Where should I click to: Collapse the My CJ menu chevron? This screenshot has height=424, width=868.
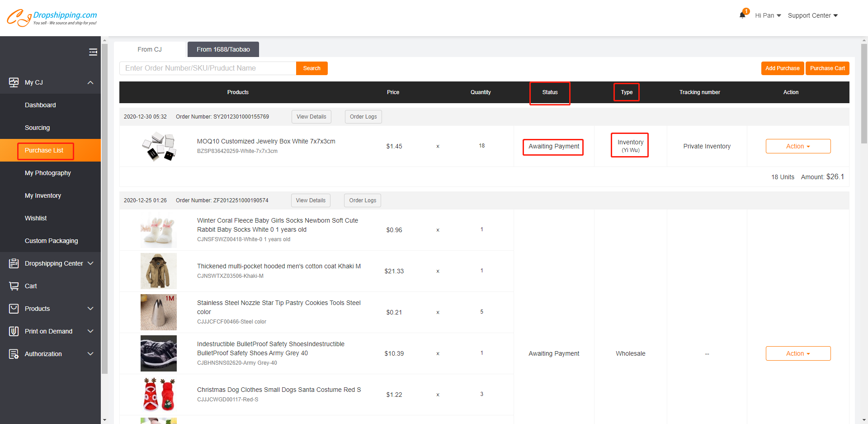[90, 82]
